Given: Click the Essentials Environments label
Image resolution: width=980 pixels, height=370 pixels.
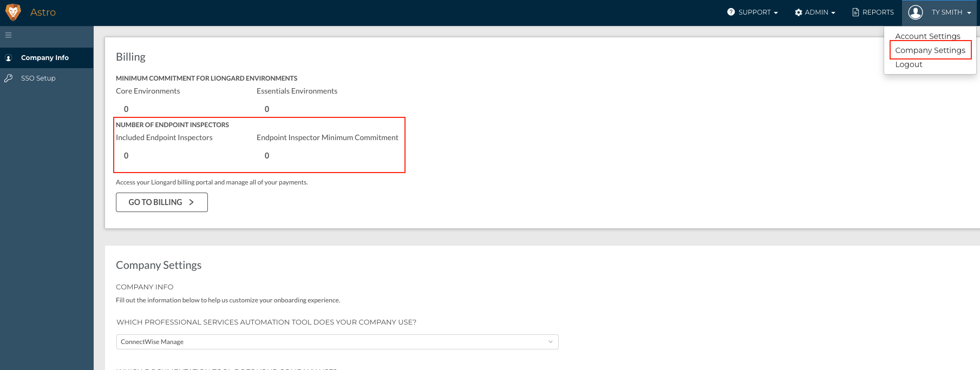Looking at the screenshot, I should [x=297, y=91].
